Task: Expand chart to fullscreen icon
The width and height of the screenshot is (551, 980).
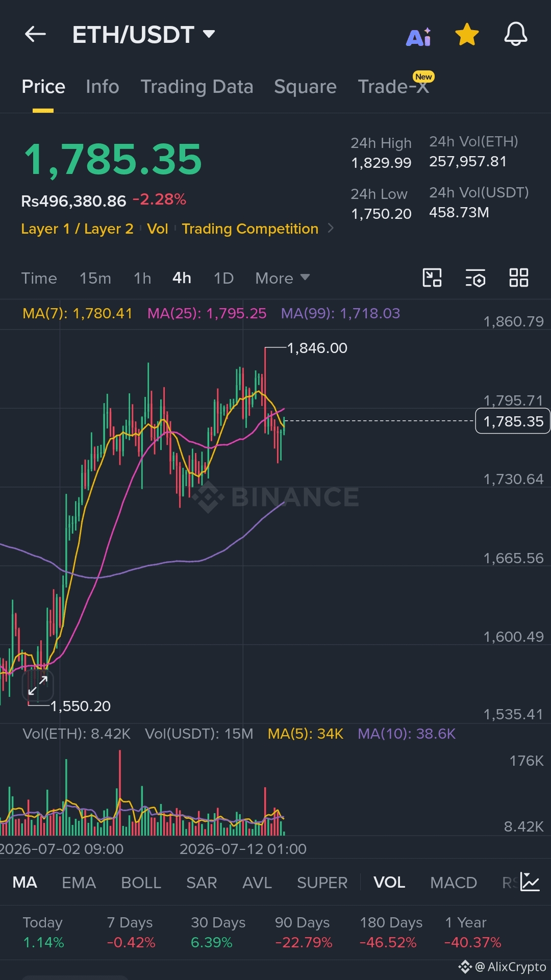Action: tap(38, 685)
